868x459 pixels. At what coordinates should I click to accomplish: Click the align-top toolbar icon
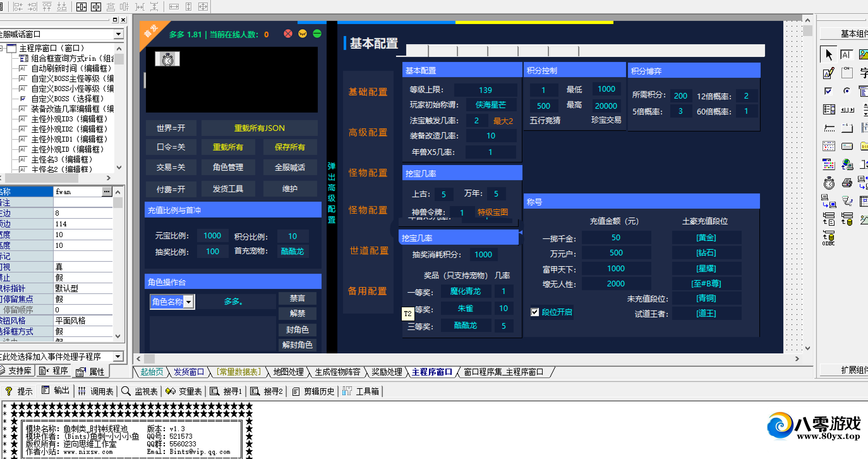pyautogui.click(x=47, y=6)
